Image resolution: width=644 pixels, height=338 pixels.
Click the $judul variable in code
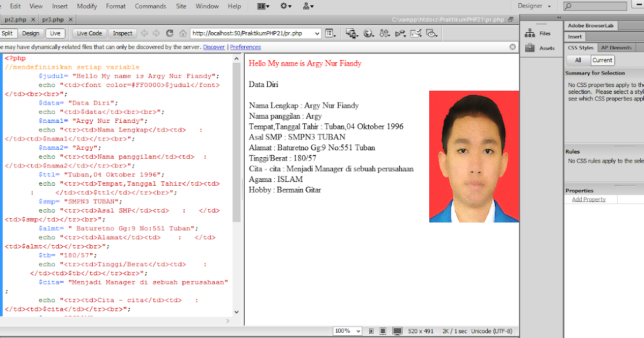click(x=51, y=76)
